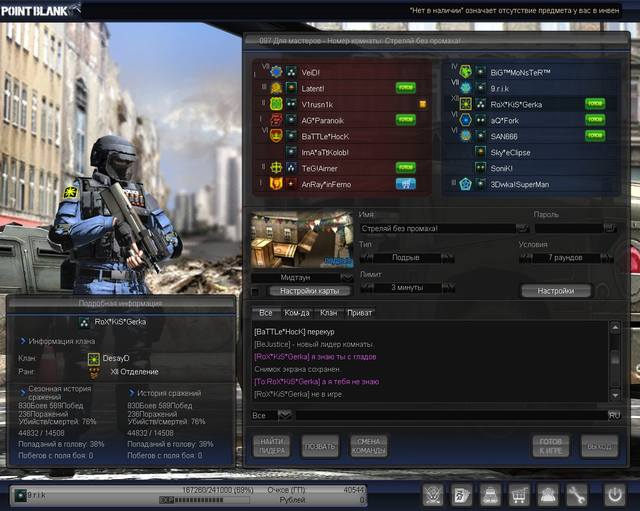Open the chat channel Все dropdown

coord(284,415)
